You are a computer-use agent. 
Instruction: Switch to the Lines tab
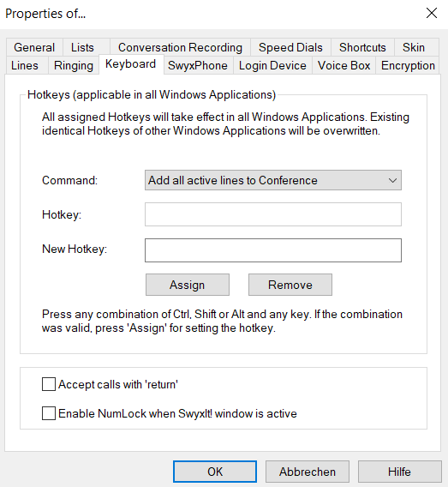(25, 65)
